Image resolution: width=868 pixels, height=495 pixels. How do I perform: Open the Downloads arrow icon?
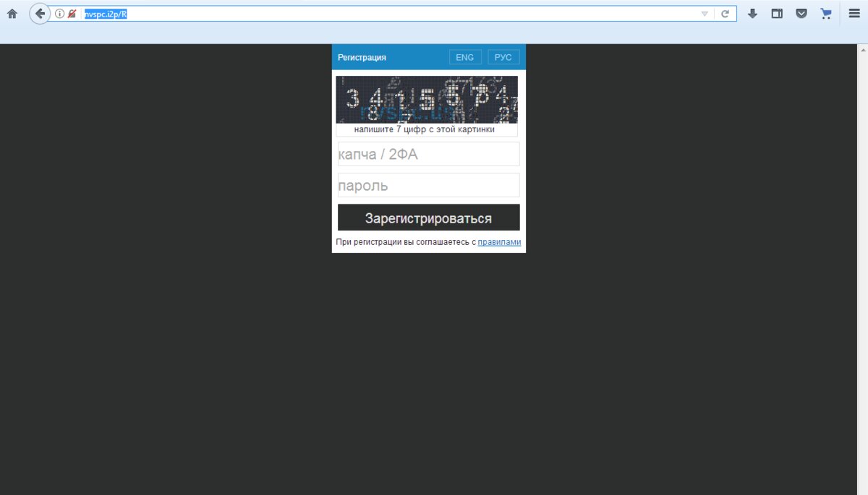[752, 14]
